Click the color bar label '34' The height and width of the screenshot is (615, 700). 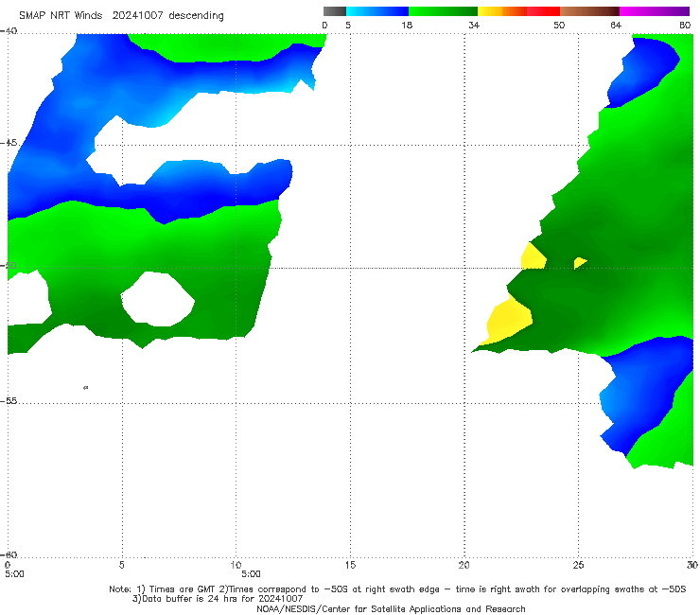(474, 25)
